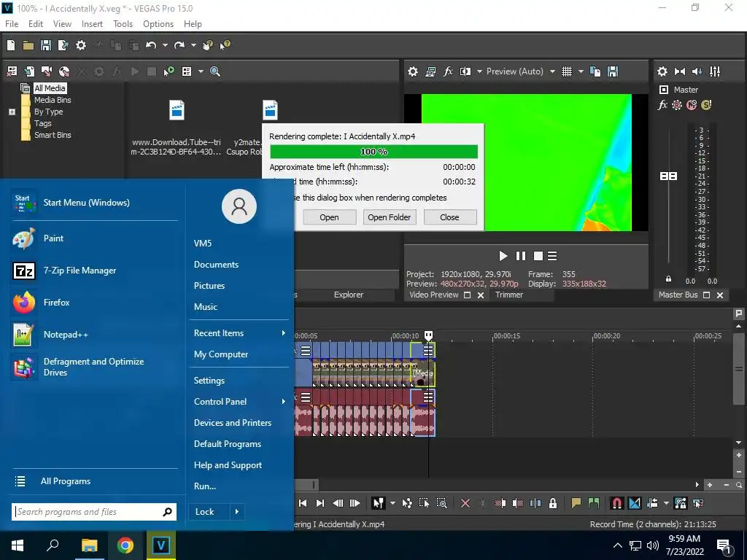Toggle timeline Enable Snapping magnet icon
Viewport: 747px width, 560px height.
point(616,503)
